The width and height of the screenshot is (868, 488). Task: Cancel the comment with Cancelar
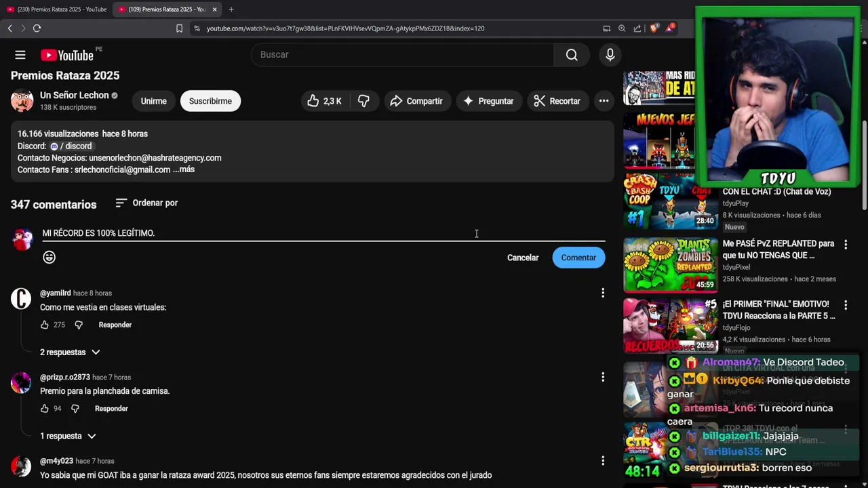(523, 258)
